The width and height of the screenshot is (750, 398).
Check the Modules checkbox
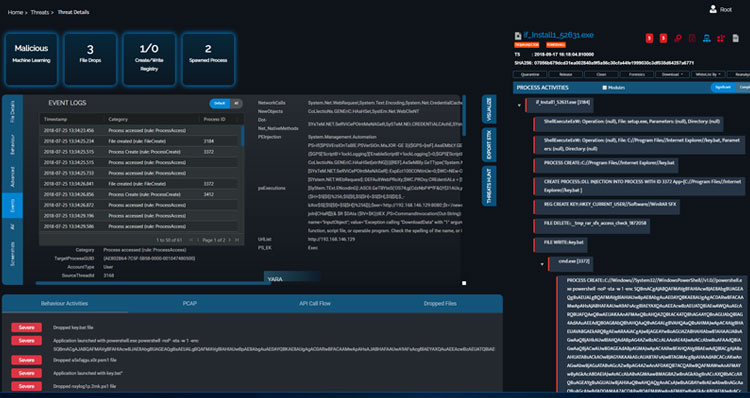click(x=605, y=88)
